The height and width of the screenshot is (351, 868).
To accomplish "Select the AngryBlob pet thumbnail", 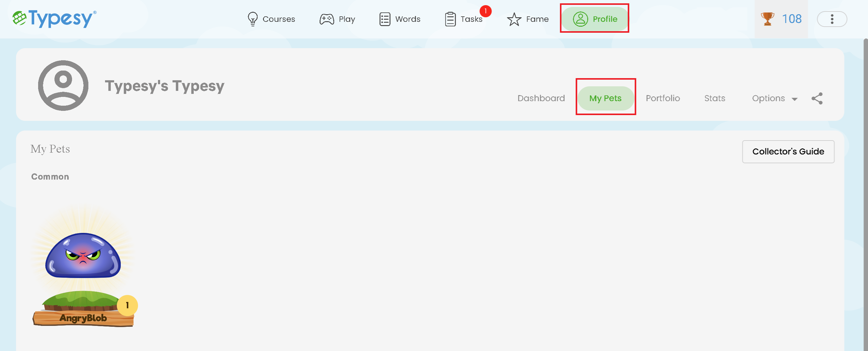I will click(x=83, y=267).
